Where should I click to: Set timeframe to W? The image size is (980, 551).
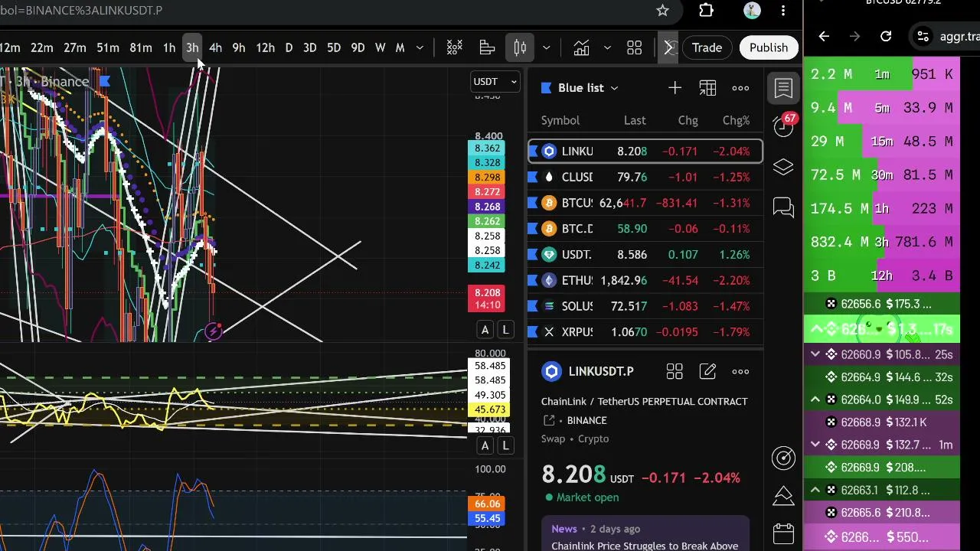380,48
